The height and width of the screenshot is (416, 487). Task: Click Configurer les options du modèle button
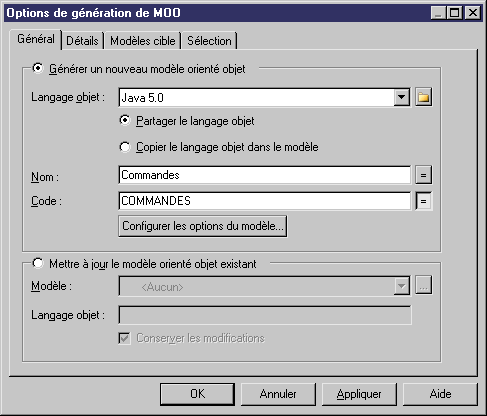203,226
